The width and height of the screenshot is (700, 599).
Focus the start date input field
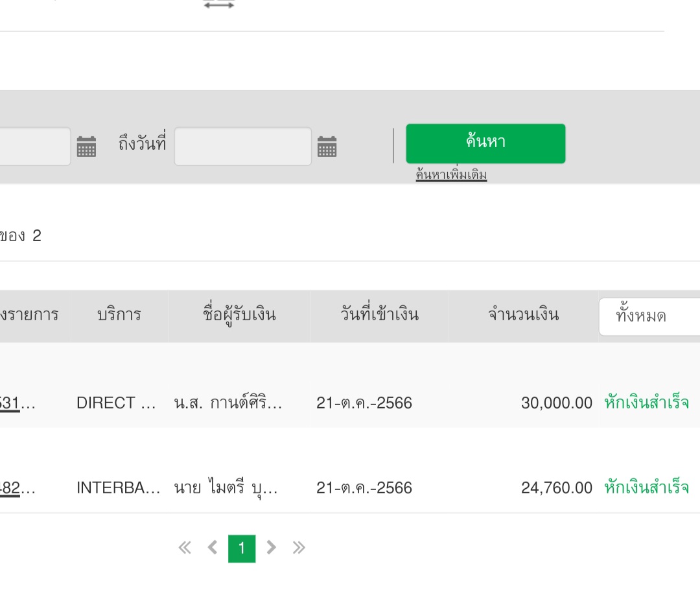pos(34,147)
